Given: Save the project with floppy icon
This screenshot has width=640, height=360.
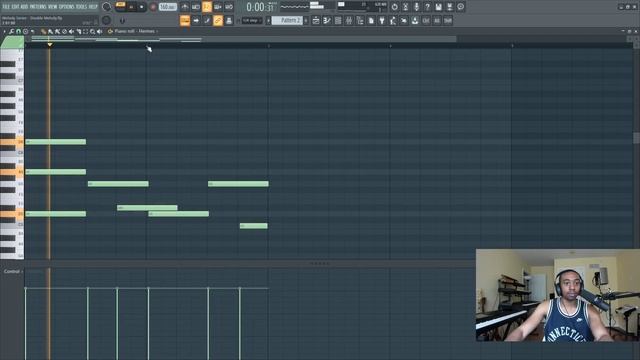Looking at the screenshot, I should click(x=438, y=7).
